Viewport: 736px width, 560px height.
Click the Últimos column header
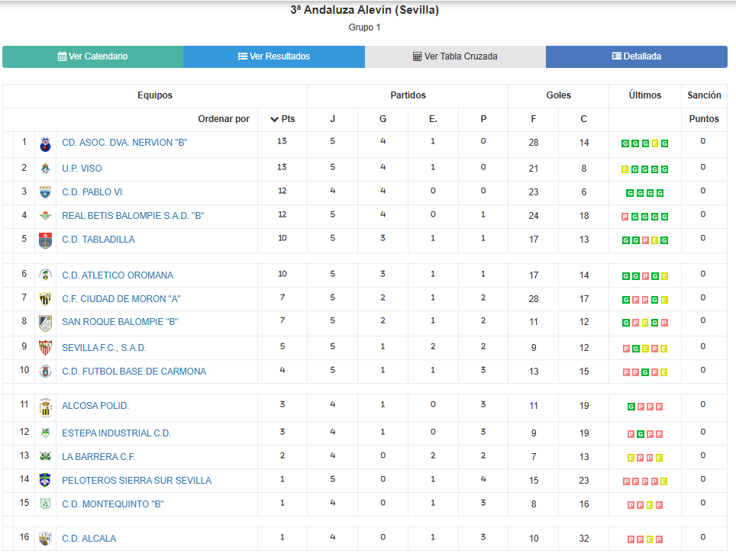[645, 95]
